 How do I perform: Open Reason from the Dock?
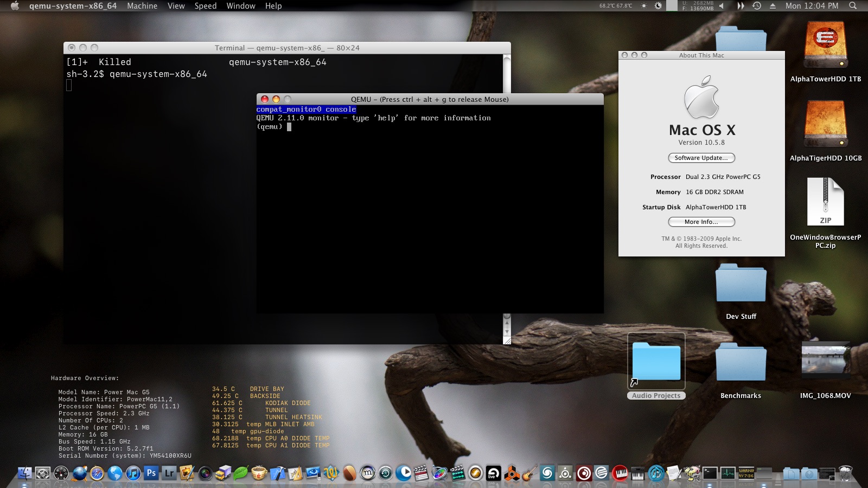pos(512,473)
